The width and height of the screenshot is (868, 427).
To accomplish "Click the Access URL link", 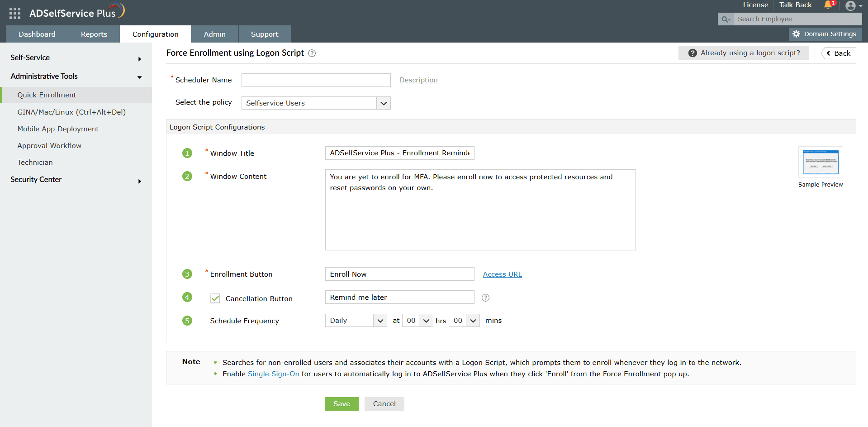I will 502,274.
